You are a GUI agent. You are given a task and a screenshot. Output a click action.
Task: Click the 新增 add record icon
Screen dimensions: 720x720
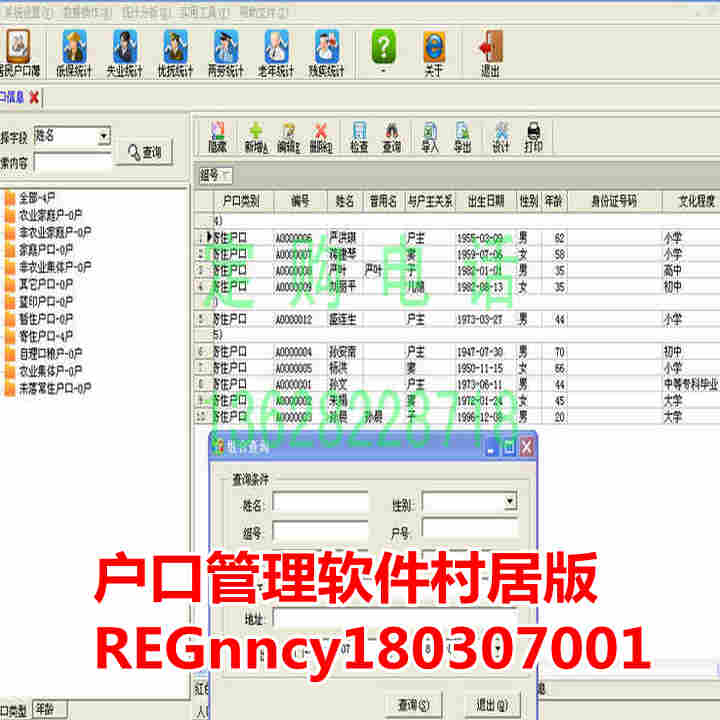pos(256,137)
